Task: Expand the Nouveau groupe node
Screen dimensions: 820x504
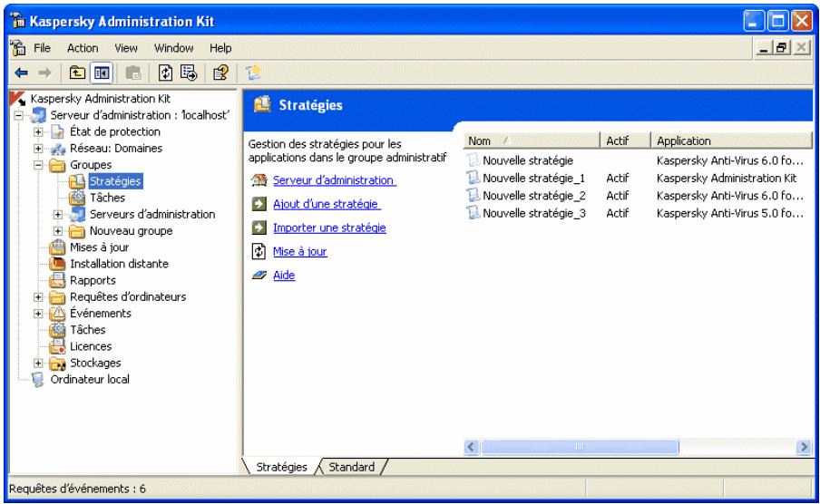Action: click(x=58, y=231)
